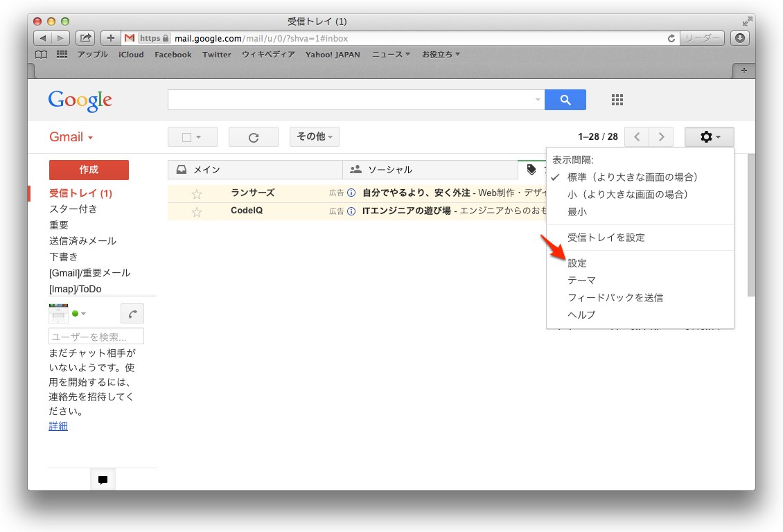The width and height of the screenshot is (783, 532).
Task: Open [Imap]/ToDo label
Action: click(75, 289)
